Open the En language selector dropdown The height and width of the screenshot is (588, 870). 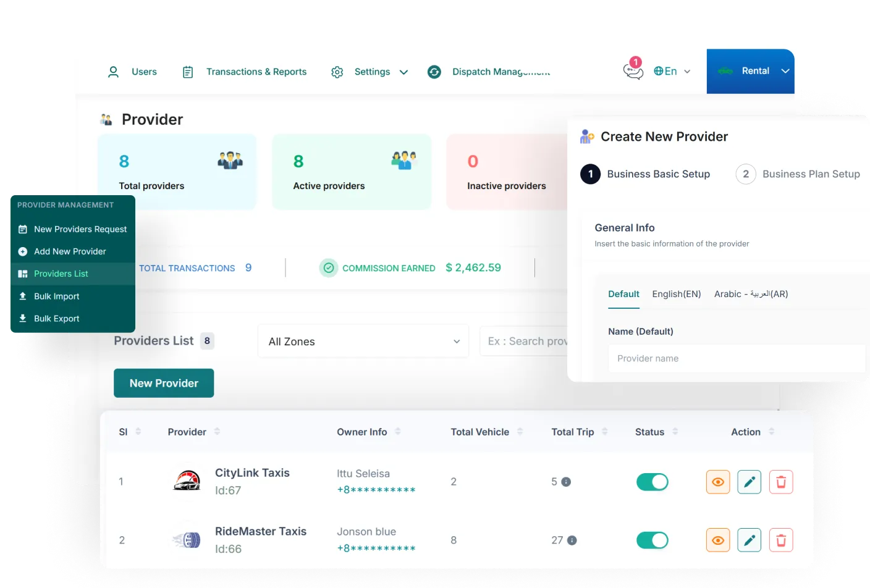pyautogui.click(x=672, y=71)
